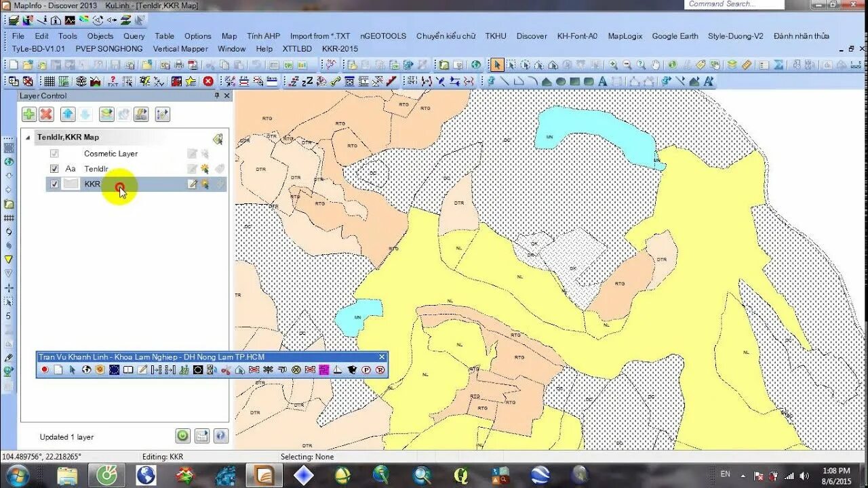Select the KKR layer row
Image resolution: width=868 pixels, height=488 pixels.
tap(136, 184)
